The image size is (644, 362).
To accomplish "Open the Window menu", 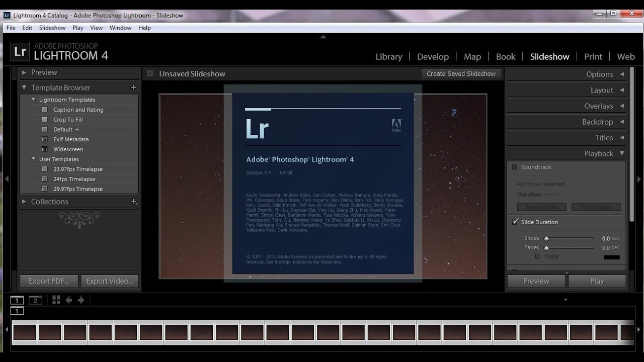I will 121,28.
